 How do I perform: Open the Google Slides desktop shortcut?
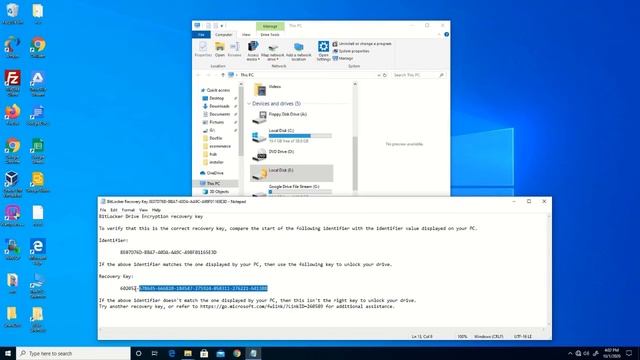[x=38, y=182]
